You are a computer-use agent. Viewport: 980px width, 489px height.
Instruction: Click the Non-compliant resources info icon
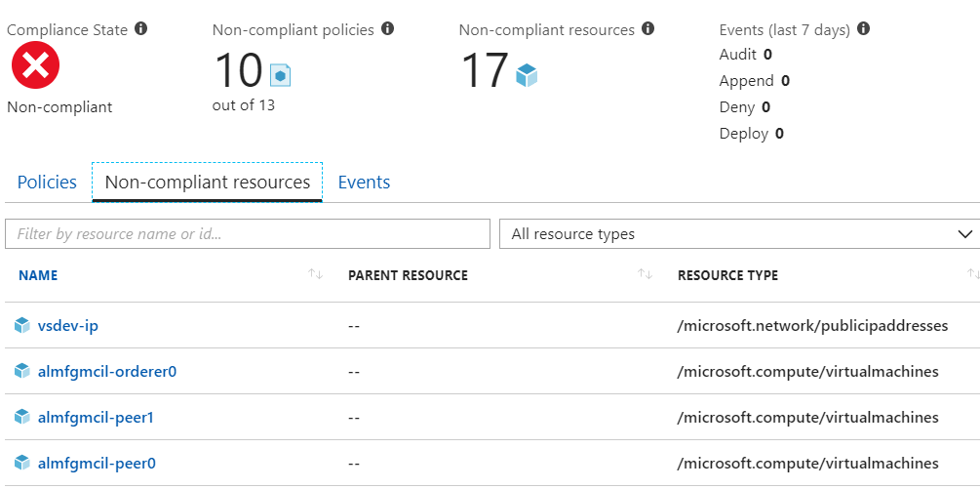[648, 29]
